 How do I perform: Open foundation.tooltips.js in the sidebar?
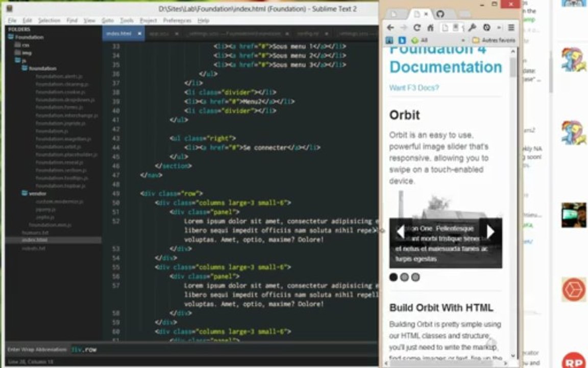point(62,178)
